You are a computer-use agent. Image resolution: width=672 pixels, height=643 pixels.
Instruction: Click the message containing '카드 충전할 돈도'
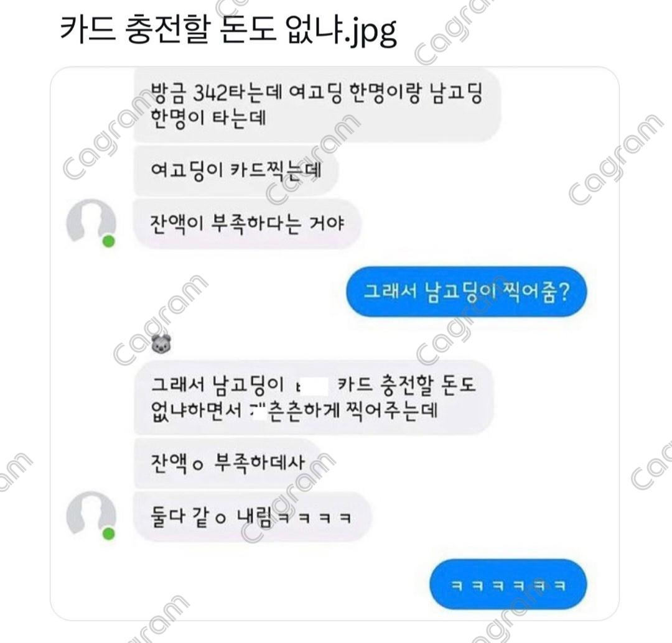click(x=314, y=397)
